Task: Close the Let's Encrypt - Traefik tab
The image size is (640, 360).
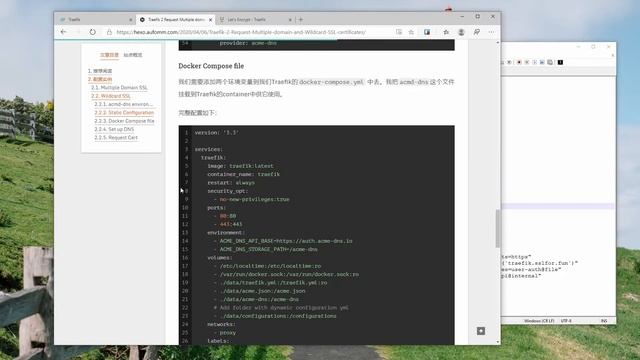Action: tap(290, 20)
